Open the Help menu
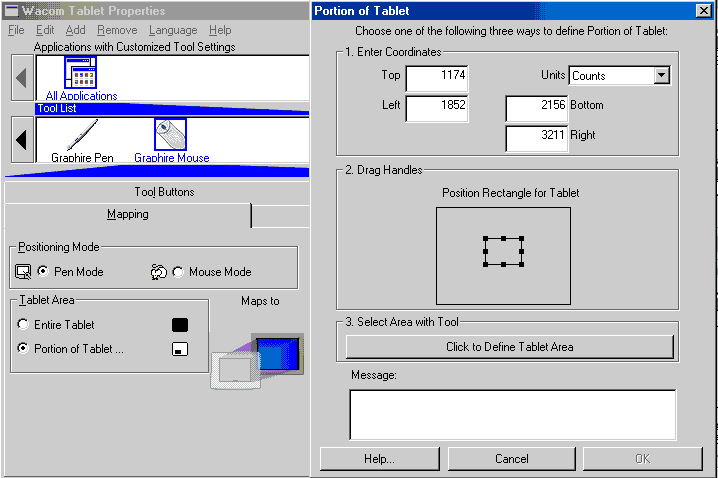Image resolution: width=718 pixels, height=478 pixels. (x=220, y=30)
